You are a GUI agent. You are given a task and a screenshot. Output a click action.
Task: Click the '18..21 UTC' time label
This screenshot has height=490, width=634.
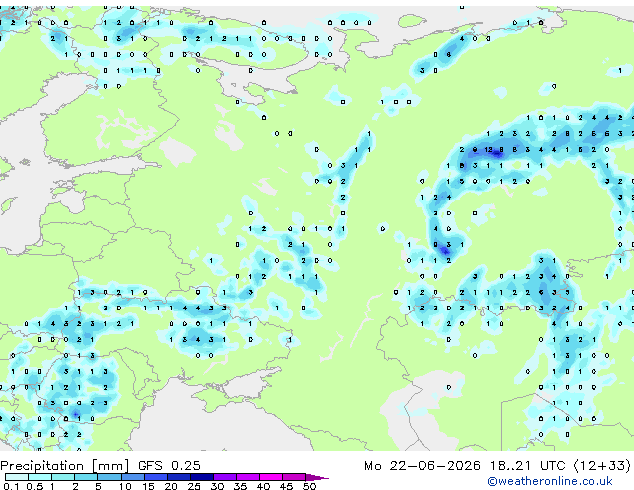click(x=528, y=466)
